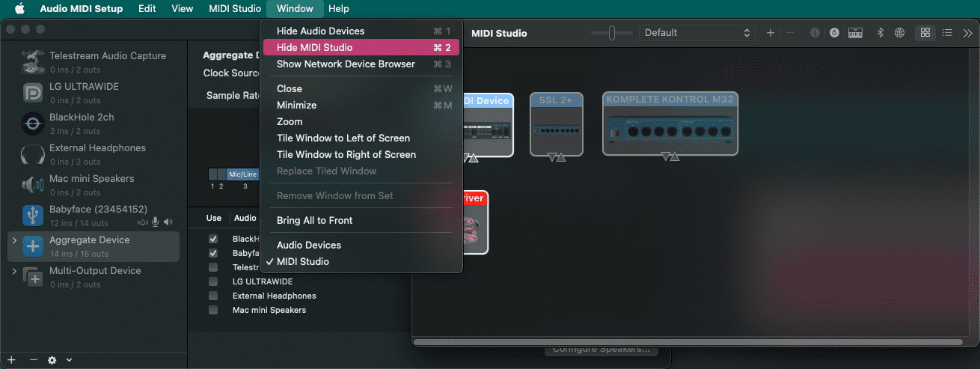Enable the External Headphones Use checkbox

tap(213, 296)
